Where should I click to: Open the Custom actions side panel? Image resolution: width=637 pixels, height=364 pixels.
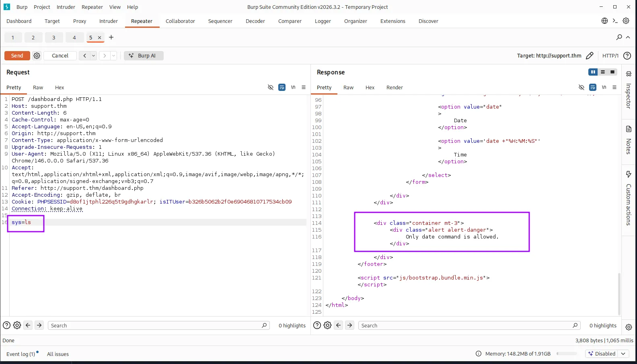click(x=629, y=198)
